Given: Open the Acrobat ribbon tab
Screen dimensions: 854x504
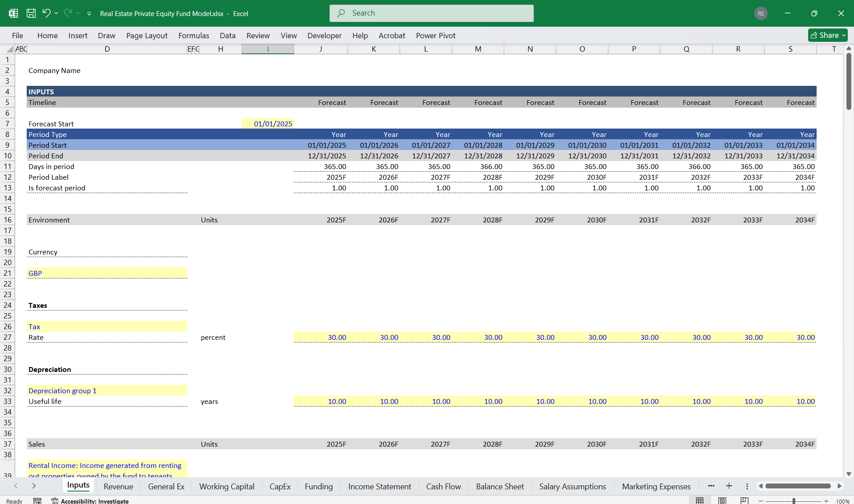Looking at the screenshot, I should (392, 36).
